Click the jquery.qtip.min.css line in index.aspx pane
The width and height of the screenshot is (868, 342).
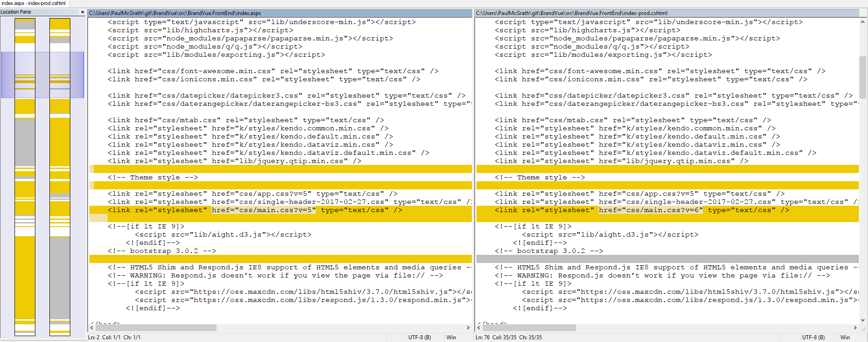(x=235, y=161)
